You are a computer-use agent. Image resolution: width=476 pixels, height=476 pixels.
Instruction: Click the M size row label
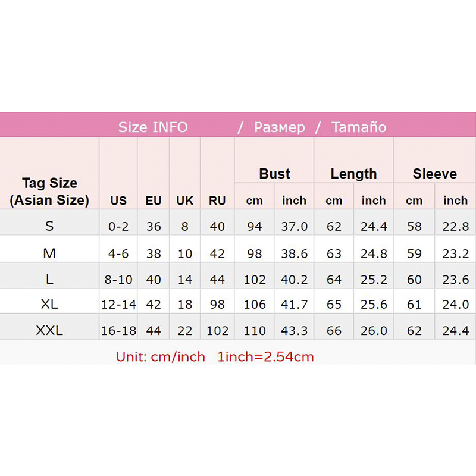(x=49, y=253)
